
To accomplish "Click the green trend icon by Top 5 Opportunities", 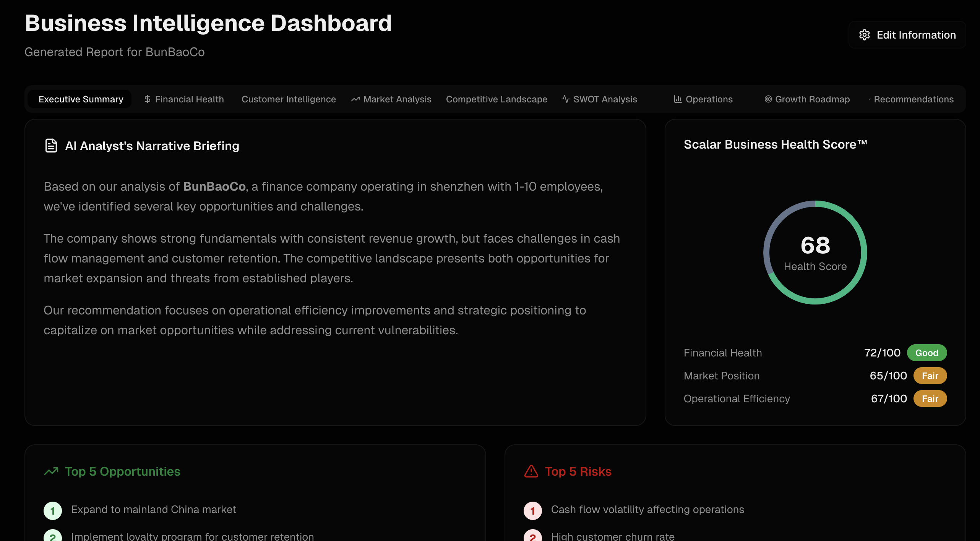I will coord(51,471).
